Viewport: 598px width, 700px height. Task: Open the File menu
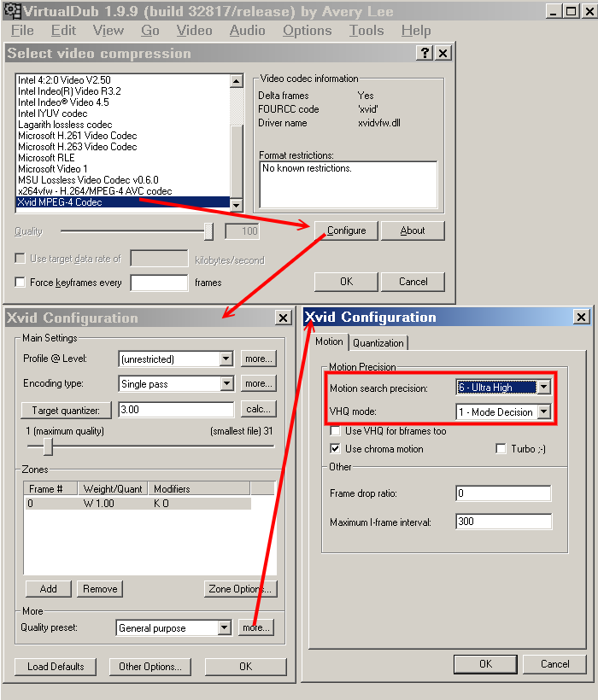point(22,31)
